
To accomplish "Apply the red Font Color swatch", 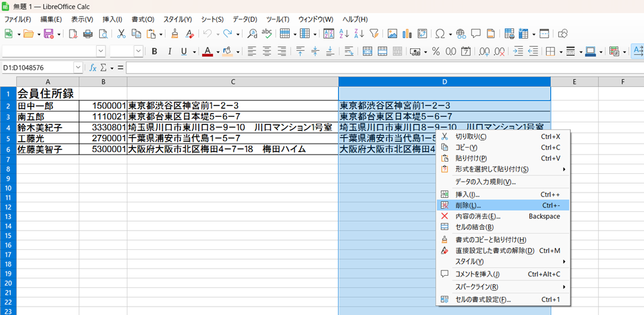I will click(x=208, y=52).
